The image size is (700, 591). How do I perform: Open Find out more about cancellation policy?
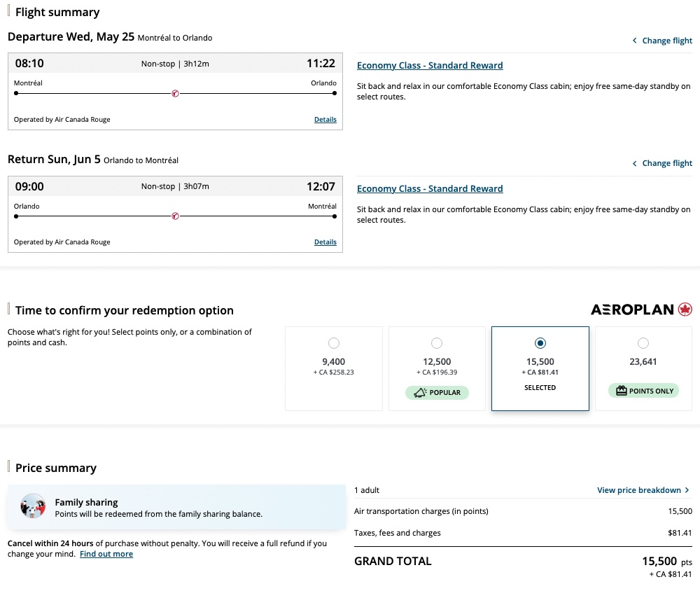(x=106, y=554)
